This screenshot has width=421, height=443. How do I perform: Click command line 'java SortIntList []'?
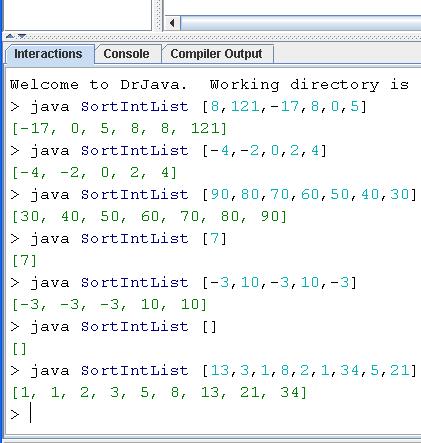click(113, 327)
